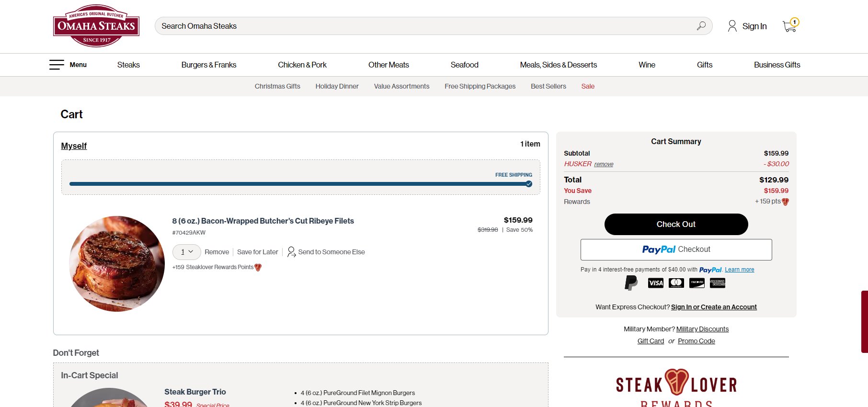Click the Gift Card link
Viewport: 868px width, 407px height.
(651, 341)
